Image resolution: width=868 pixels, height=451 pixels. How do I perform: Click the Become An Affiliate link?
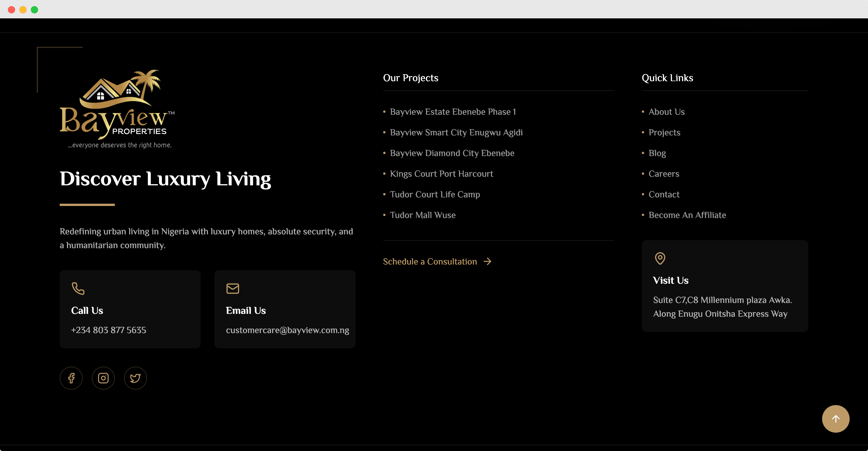687,215
